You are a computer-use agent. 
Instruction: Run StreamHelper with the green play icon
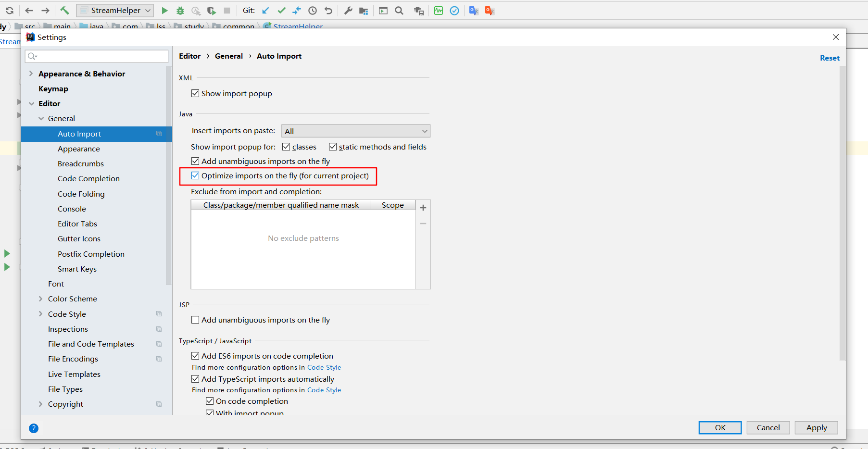click(164, 11)
